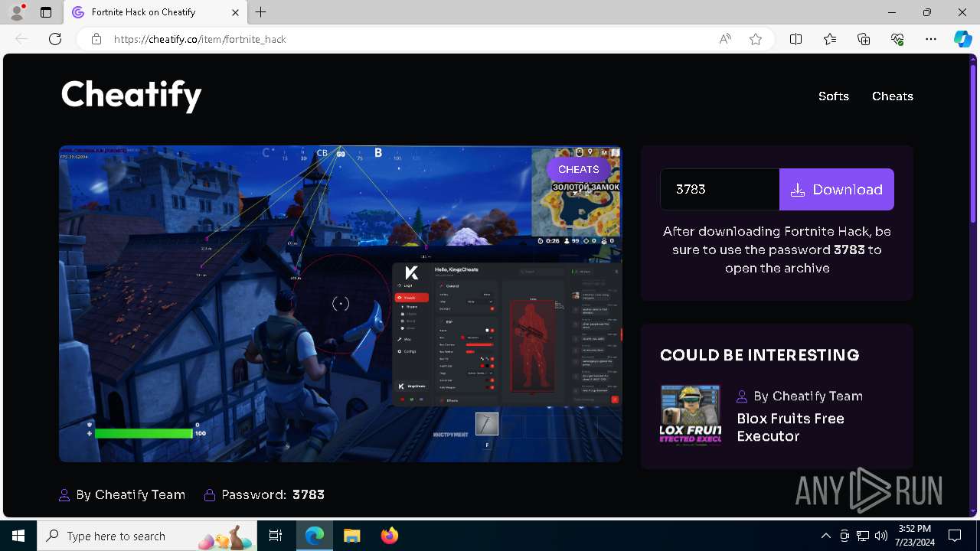View site information lock icon
The width and height of the screenshot is (980, 551).
click(x=96, y=39)
